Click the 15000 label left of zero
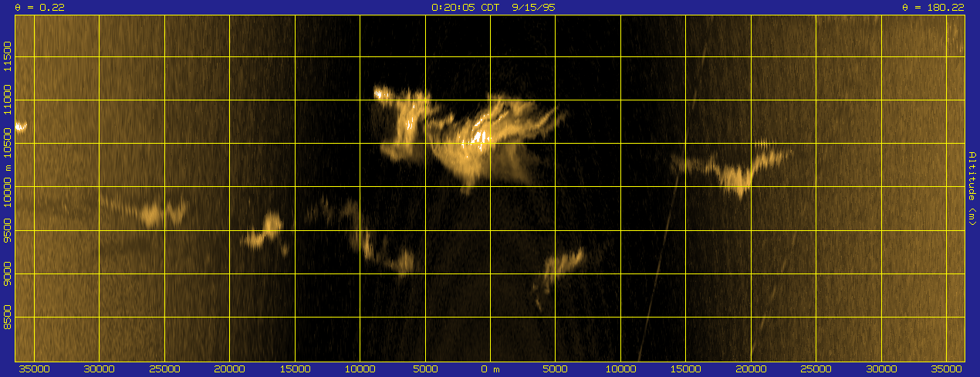Screen dimensions: 980x377 (x=295, y=369)
